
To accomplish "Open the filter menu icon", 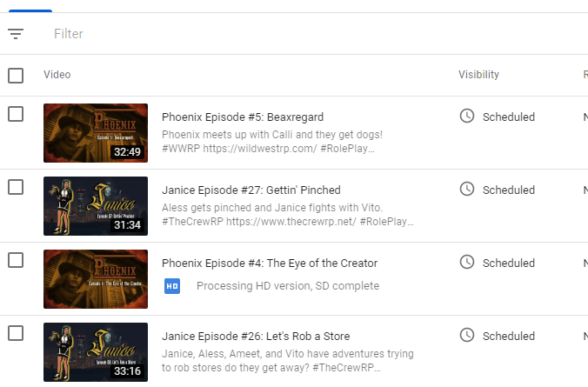I will [x=16, y=34].
